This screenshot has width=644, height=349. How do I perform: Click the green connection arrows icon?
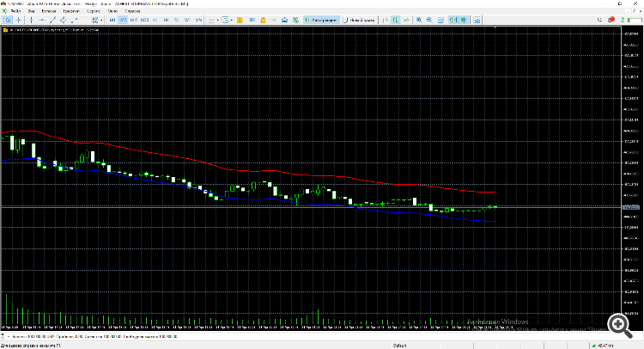click(x=623, y=20)
